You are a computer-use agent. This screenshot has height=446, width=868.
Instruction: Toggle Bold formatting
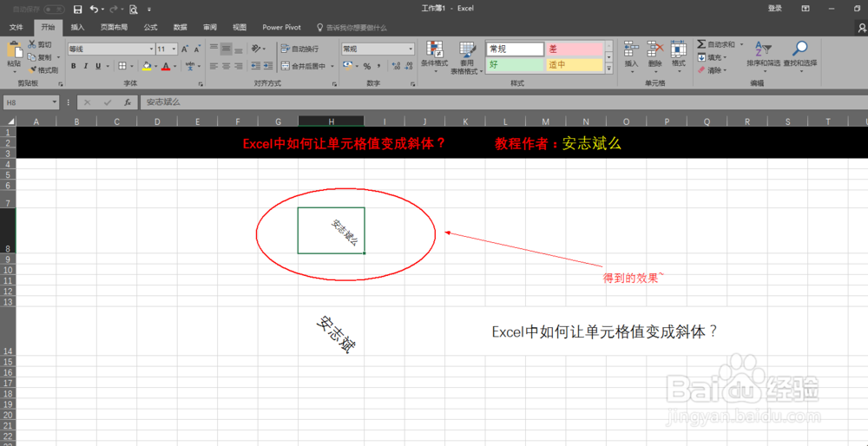74,66
